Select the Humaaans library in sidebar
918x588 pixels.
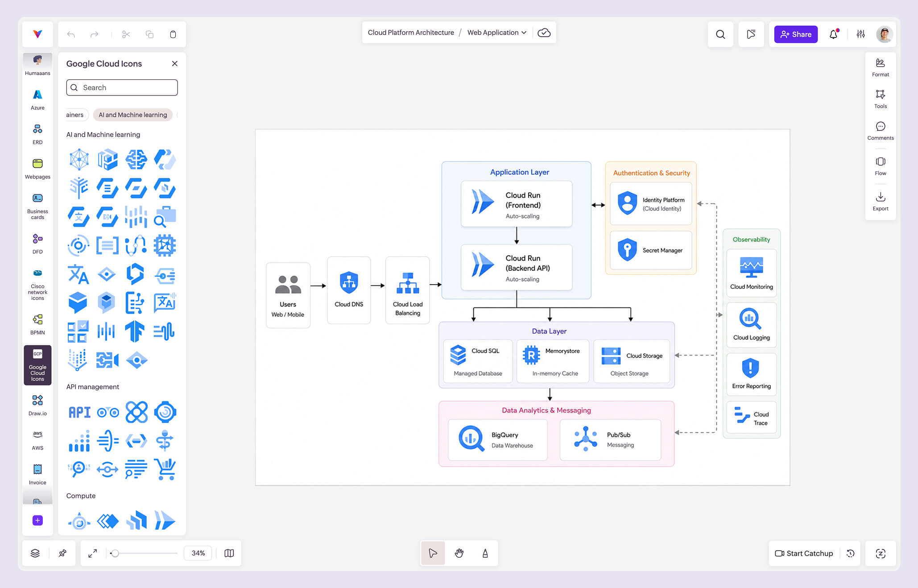coord(37,65)
